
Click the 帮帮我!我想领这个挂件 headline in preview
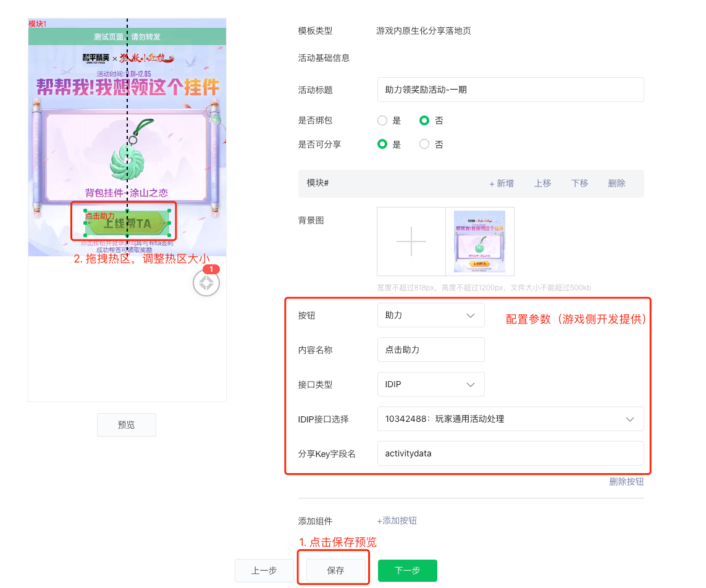click(127, 87)
